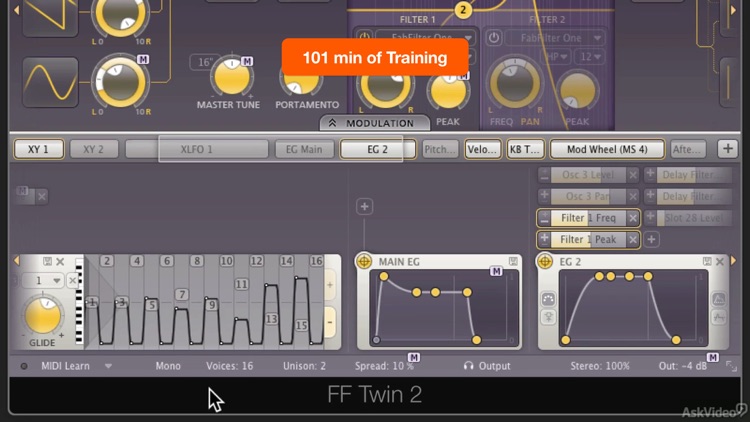Open the Mono polyphony setting

(168, 366)
